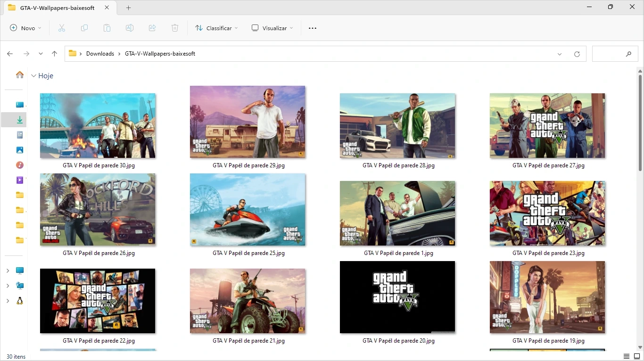Select quad bike thumbnail Papél de parede 21.jpg

(x=248, y=301)
